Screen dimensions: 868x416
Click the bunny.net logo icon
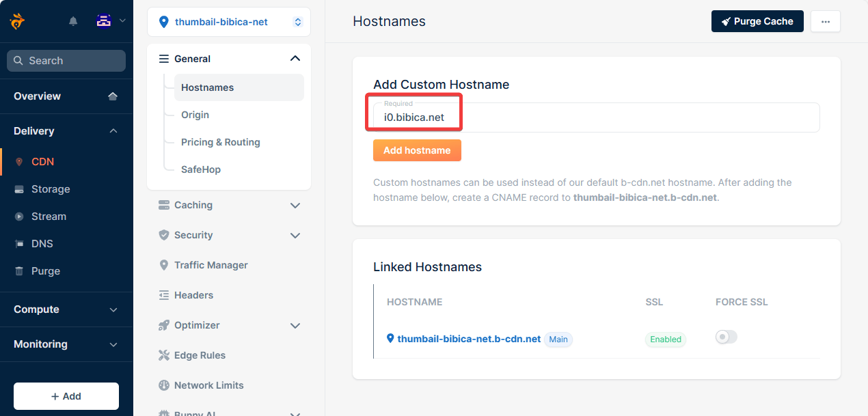18,21
